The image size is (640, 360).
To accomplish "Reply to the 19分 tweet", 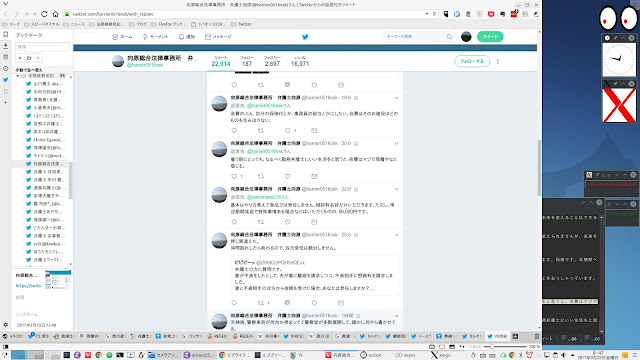I will (234, 131).
